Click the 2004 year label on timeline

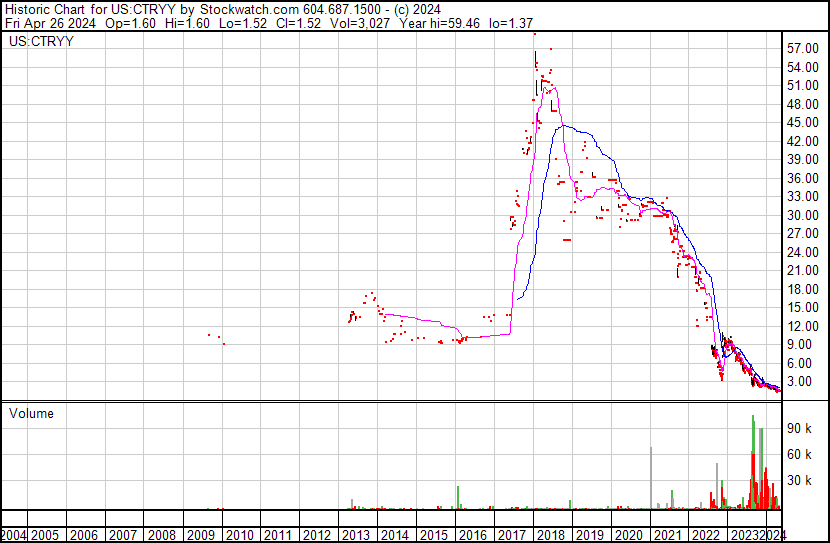point(14,534)
